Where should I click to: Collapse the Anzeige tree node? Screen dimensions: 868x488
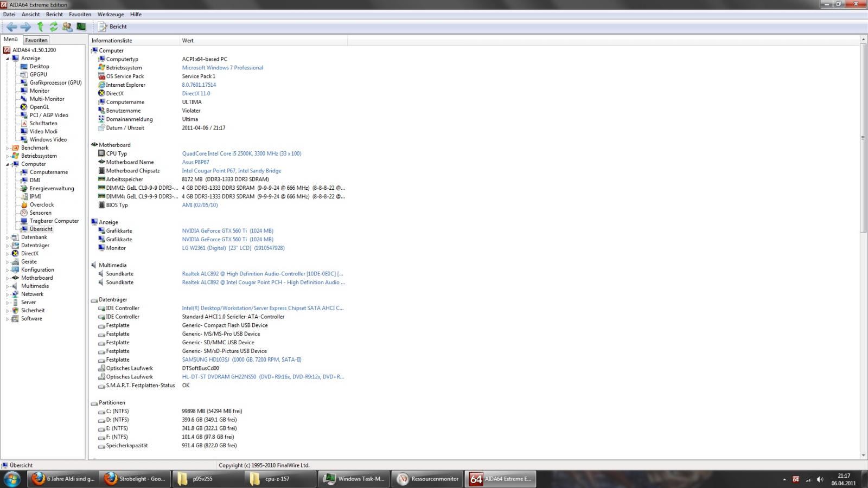pos(8,59)
